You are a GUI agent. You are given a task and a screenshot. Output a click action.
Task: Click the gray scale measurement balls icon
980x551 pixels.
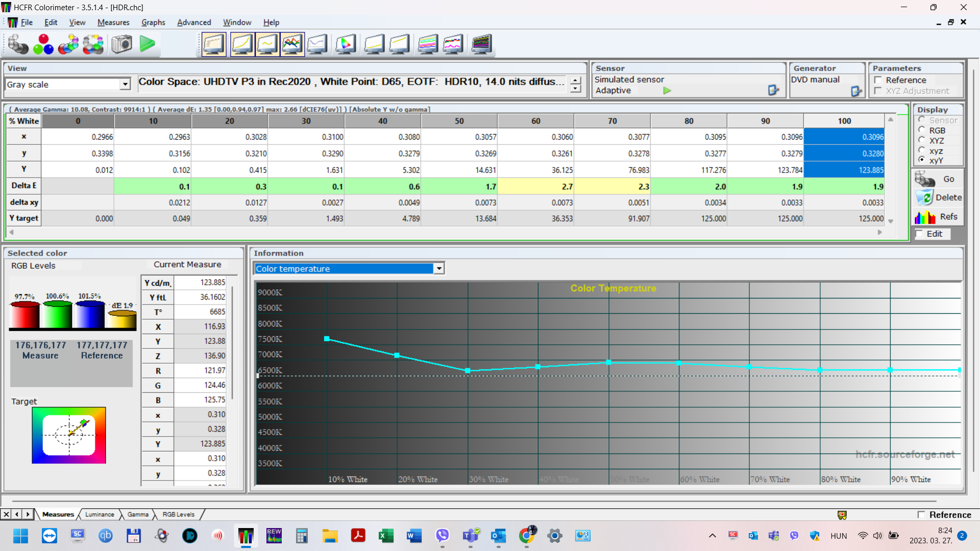click(18, 44)
